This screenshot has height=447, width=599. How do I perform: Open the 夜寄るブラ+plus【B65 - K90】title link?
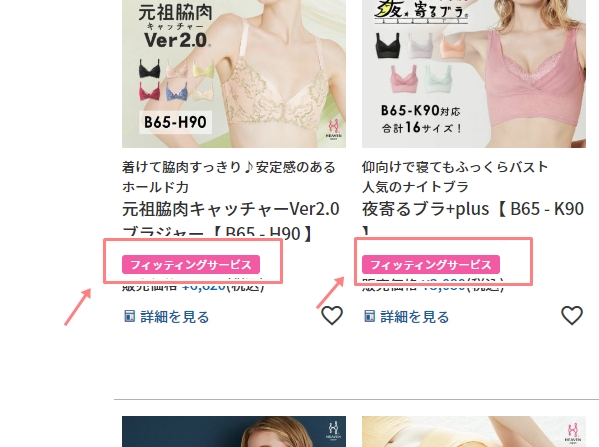tap(473, 219)
